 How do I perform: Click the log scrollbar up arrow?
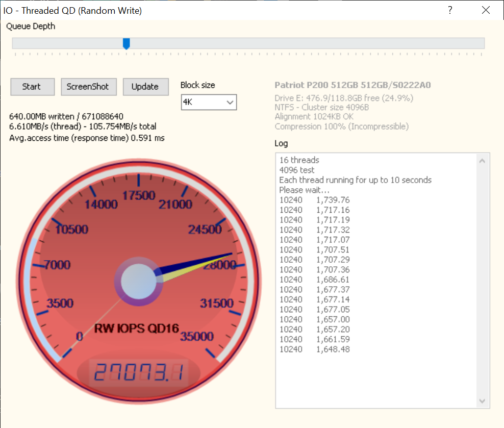tap(482, 161)
